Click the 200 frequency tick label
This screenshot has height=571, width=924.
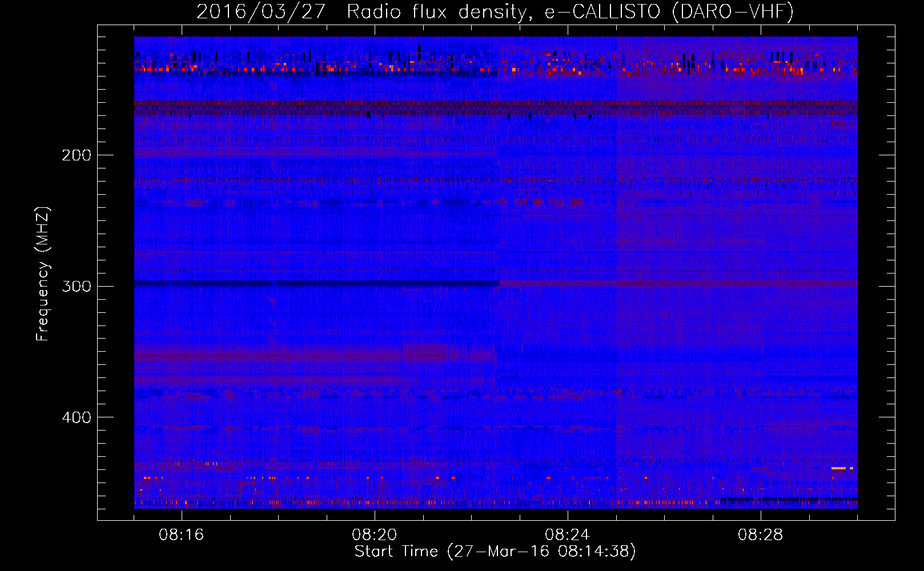click(77, 155)
